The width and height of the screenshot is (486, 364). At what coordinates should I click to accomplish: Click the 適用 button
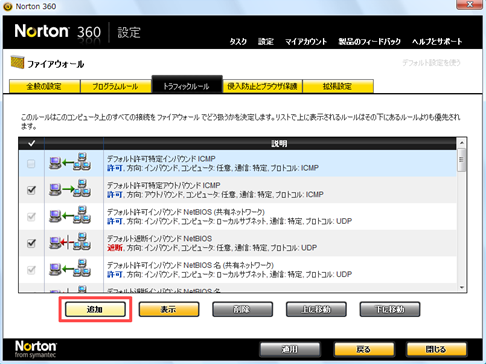click(290, 349)
